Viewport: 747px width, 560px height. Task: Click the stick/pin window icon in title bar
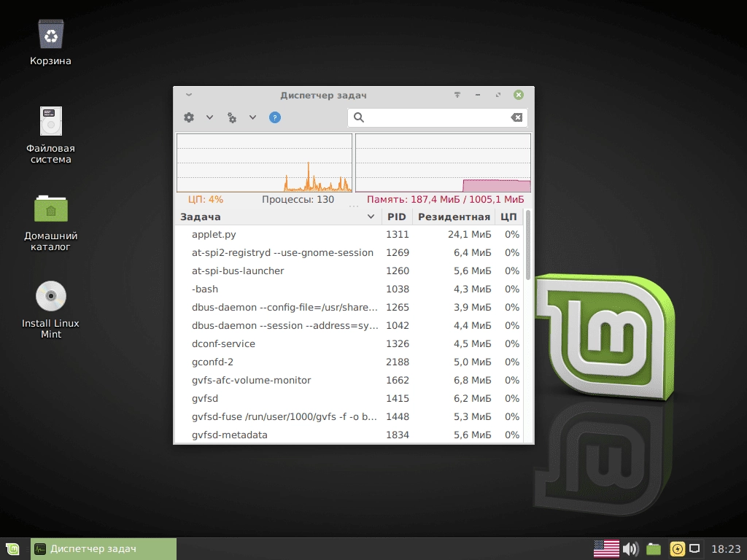tap(457, 95)
